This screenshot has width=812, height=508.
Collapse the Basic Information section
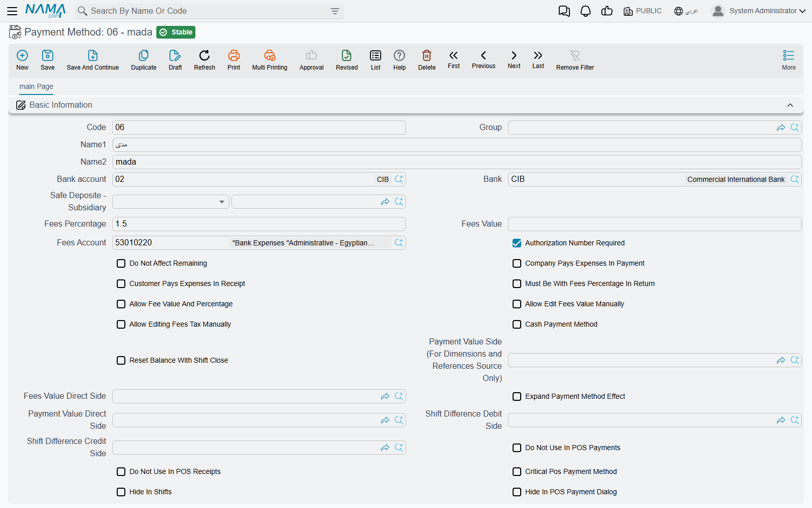790,105
